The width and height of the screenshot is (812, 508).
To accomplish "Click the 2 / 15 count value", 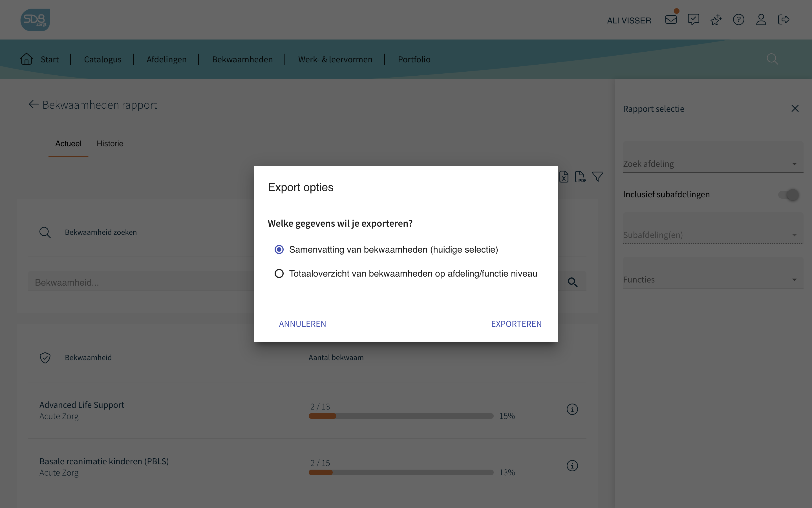I will (x=320, y=463).
